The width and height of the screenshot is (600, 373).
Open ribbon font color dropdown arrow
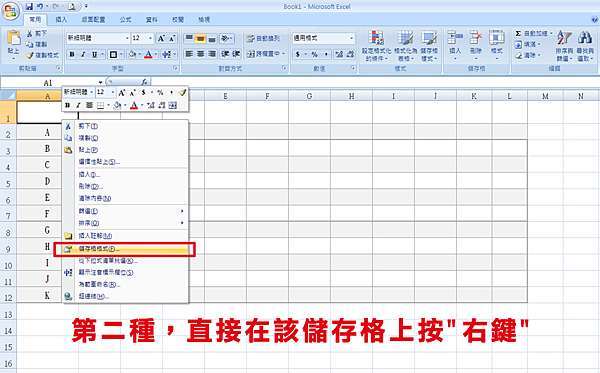pyautogui.click(x=156, y=54)
